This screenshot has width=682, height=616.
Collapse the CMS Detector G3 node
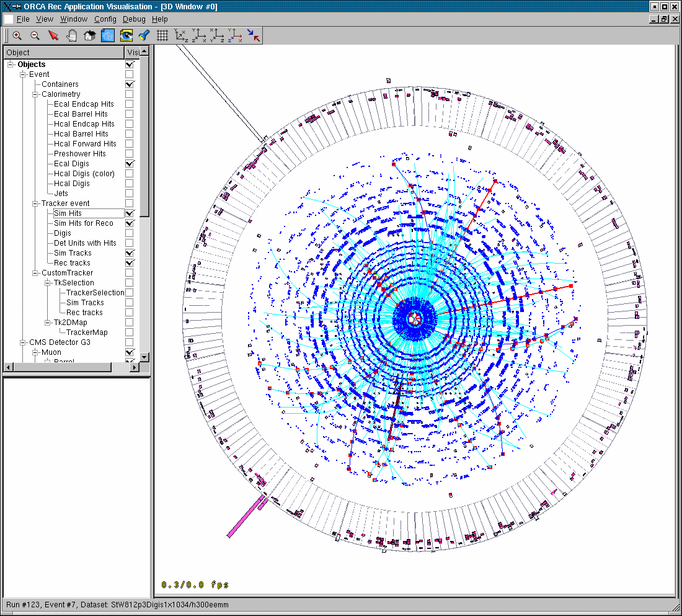pos(23,342)
